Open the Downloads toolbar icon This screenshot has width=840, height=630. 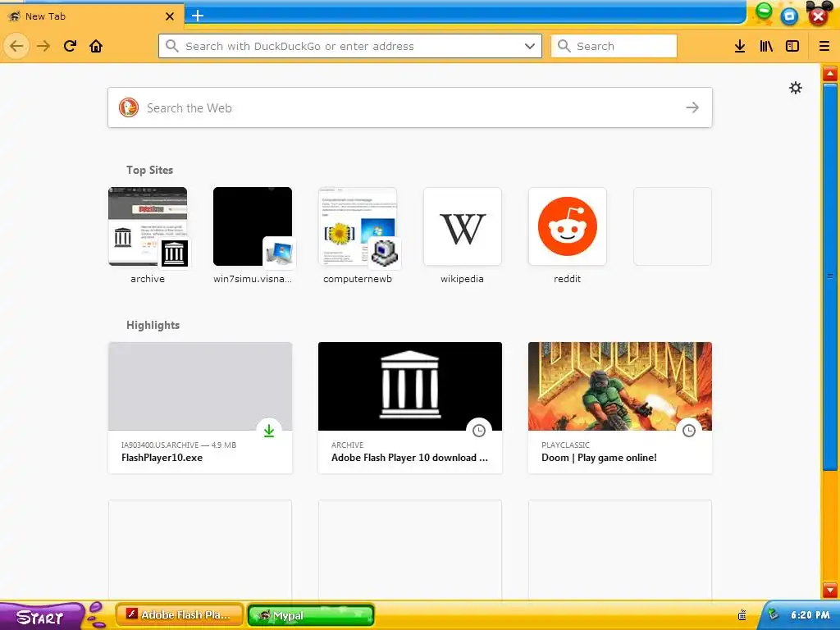click(740, 46)
